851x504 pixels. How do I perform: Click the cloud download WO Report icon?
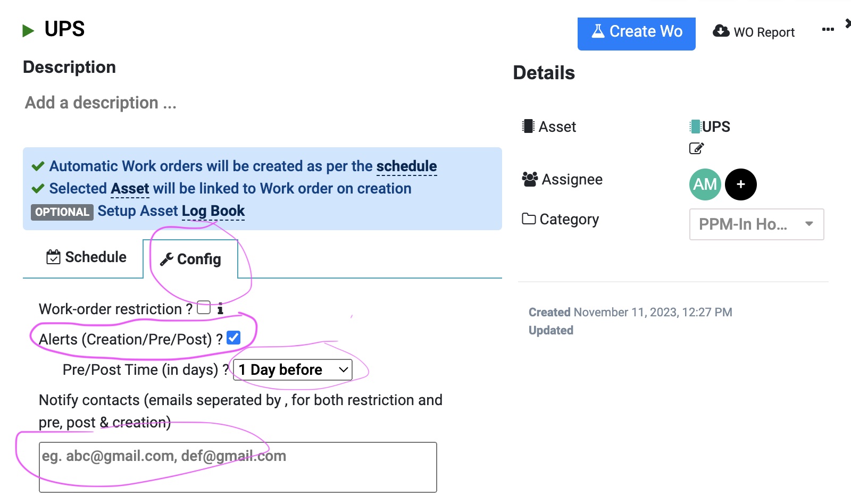pyautogui.click(x=721, y=31)
